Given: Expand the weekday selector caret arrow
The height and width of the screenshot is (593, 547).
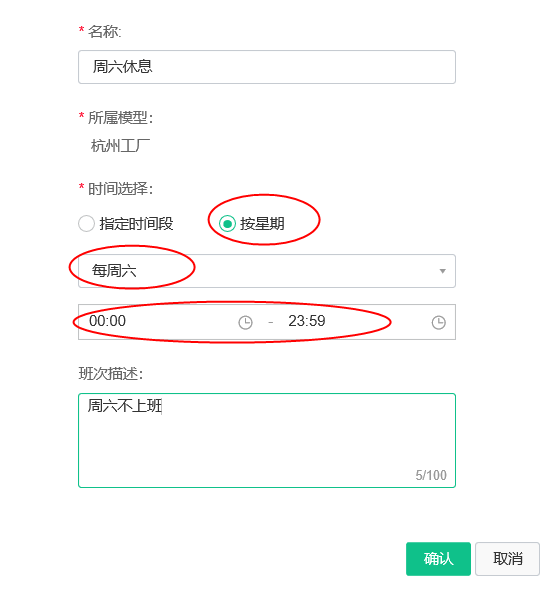Looking at the screenshot, I should coord(443,271).
